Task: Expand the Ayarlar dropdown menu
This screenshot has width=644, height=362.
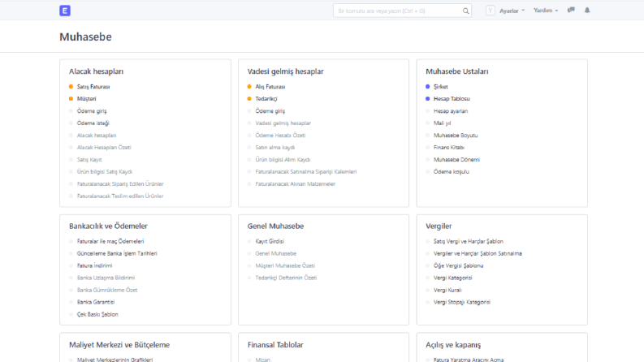Action: (x=512, y=11)
